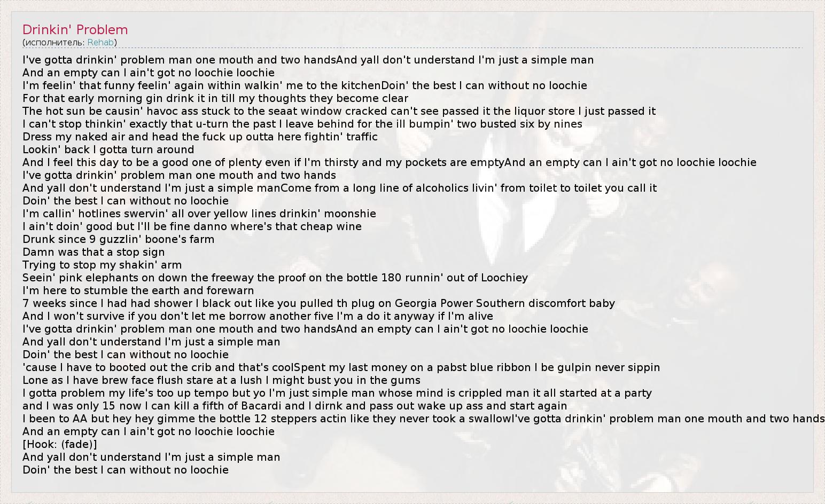Select the "Drunk since 9 guzzlin' boone's farm" line

pos(118,239)
